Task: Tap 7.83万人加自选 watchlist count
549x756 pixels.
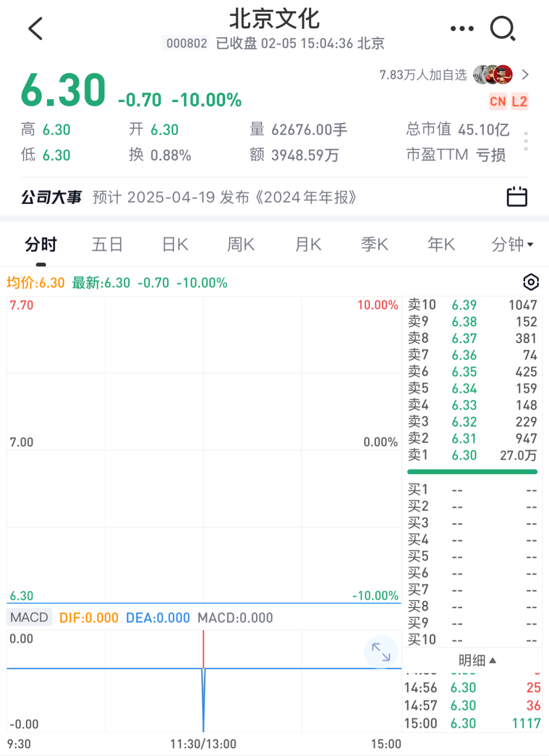Action: tap(423, 75)
